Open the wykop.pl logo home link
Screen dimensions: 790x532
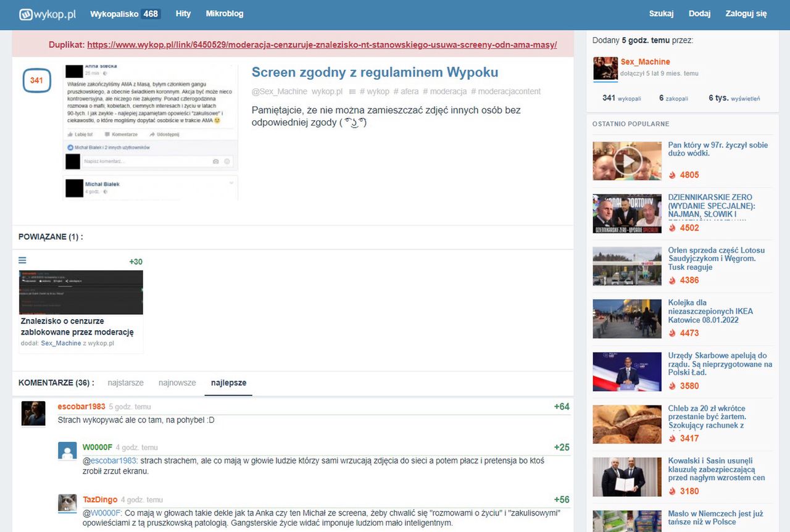[47, 14]
